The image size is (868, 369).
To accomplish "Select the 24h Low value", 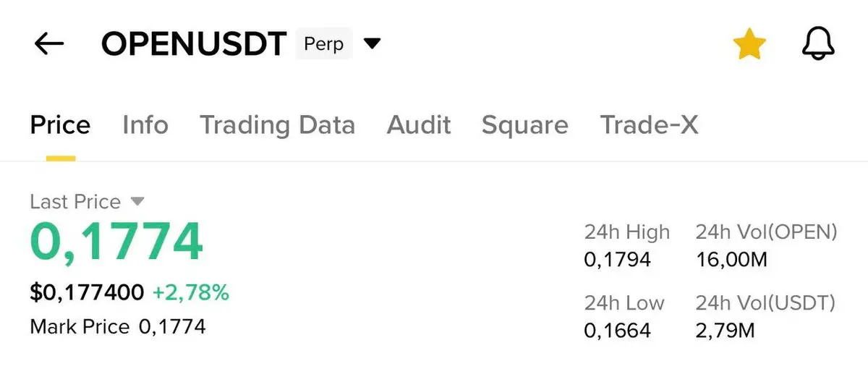I will point(617,331).
